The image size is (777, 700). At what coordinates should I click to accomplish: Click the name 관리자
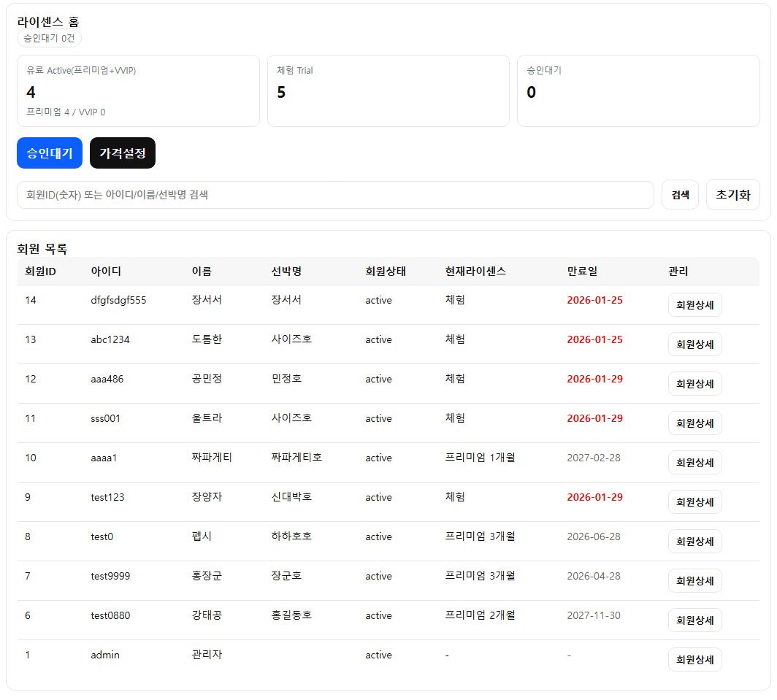coord(207,654)
